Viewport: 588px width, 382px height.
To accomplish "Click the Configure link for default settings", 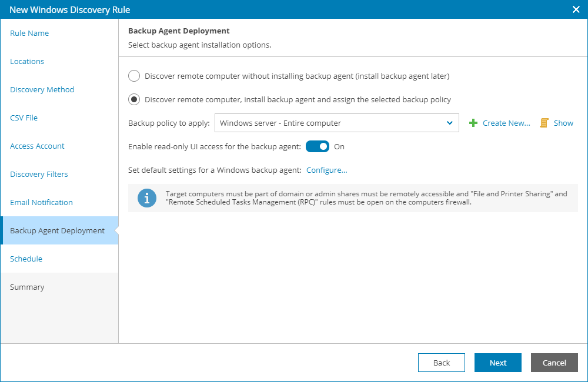I will click(326, 170).
